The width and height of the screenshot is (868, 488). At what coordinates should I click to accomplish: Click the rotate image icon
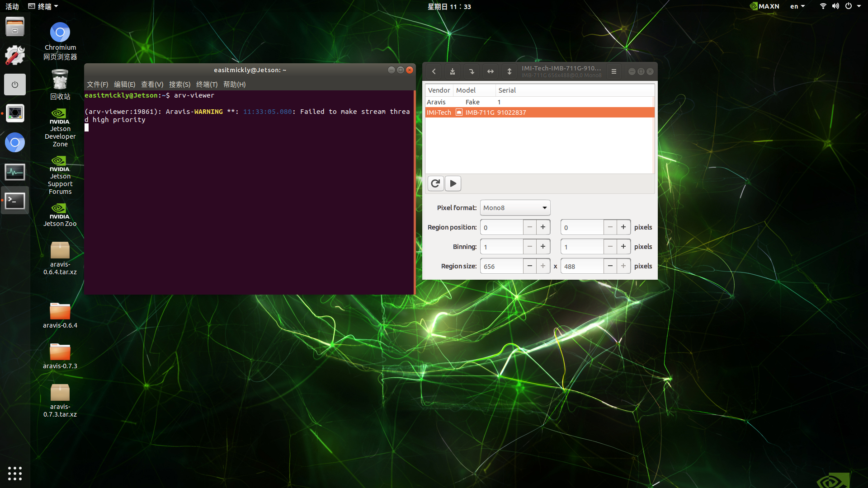[x=472, y=71]
